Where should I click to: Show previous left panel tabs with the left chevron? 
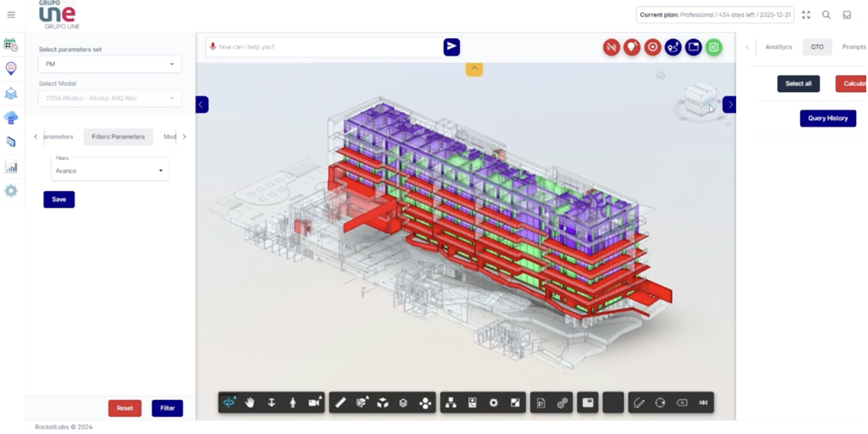pyautogui.click(x=36, y=137)
